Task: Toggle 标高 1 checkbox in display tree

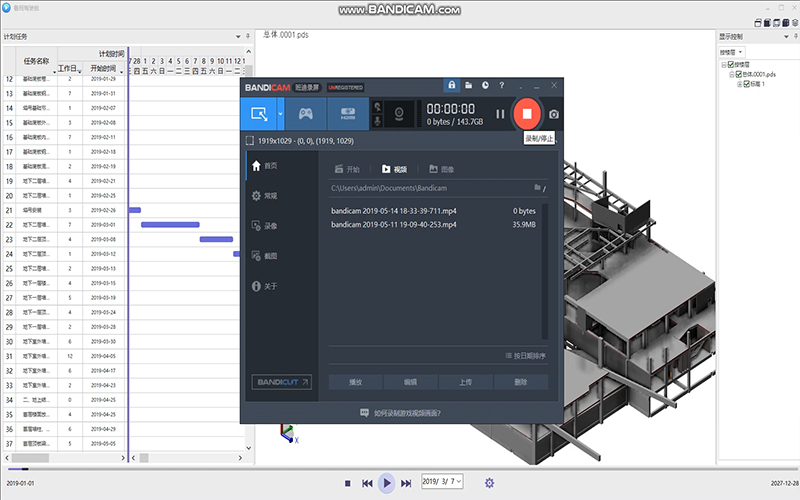Action: (746, 84)
